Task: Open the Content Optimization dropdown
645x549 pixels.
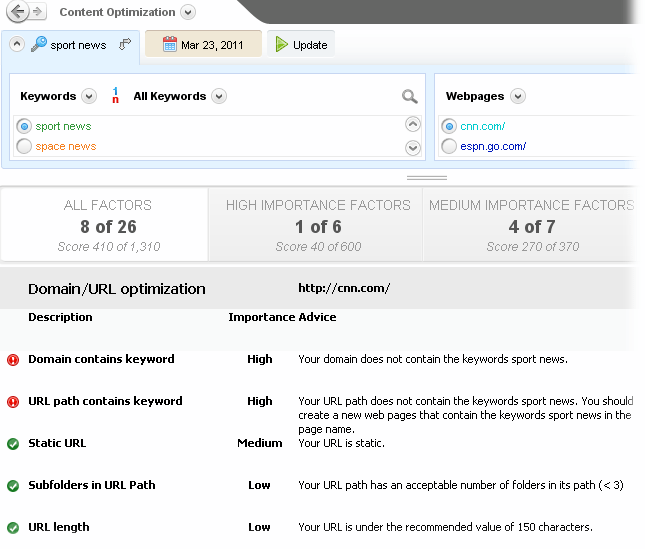Action: coord(188,13)
